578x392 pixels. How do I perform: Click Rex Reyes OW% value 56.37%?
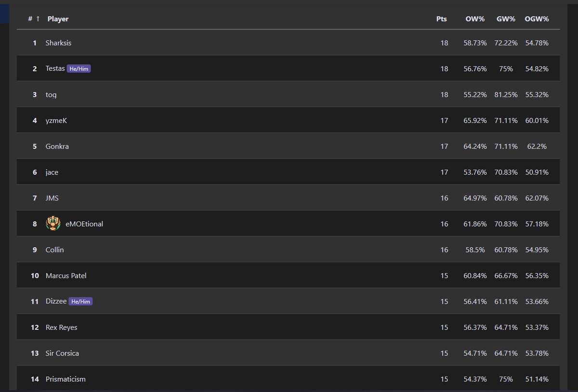tap(475, 327)
